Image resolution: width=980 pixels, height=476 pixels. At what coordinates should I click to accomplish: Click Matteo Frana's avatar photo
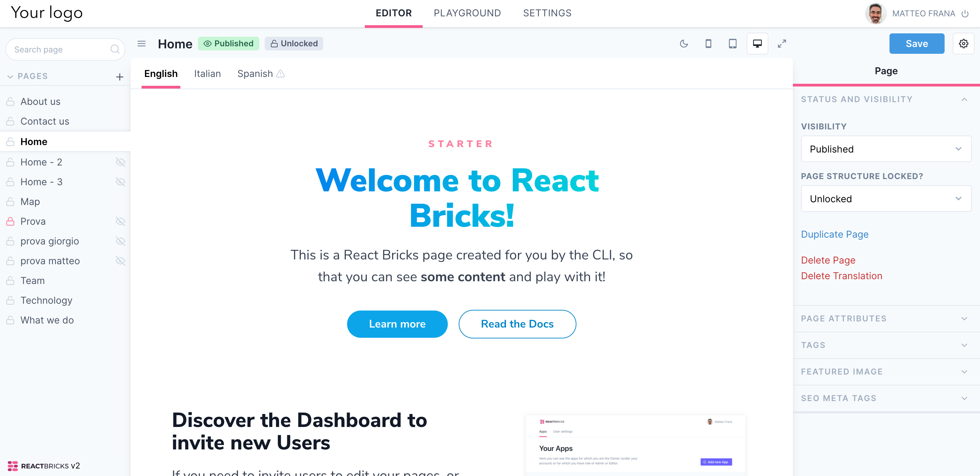tap(876, 13)
